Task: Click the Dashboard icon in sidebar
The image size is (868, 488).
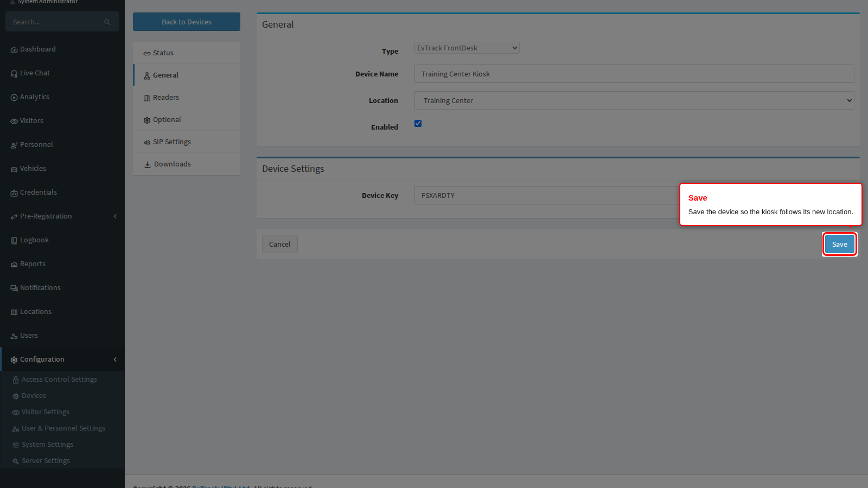Action: click(x=14, y=49)
